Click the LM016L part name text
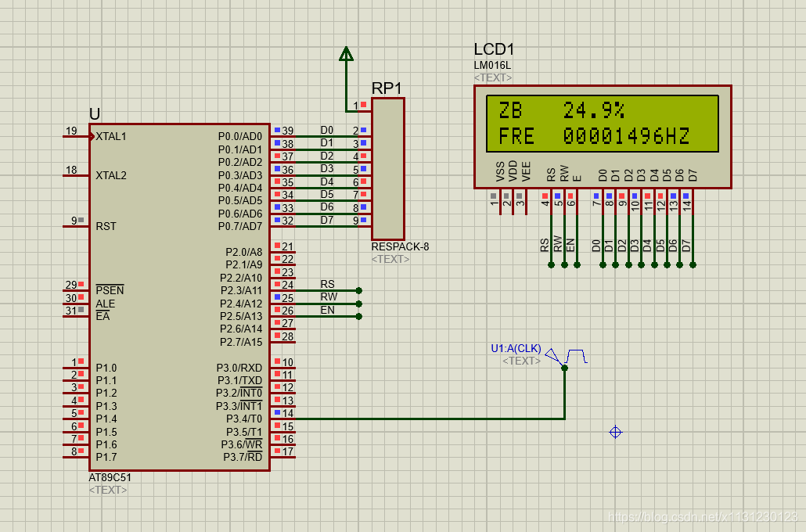806x532 pixels. click(492, 65)
